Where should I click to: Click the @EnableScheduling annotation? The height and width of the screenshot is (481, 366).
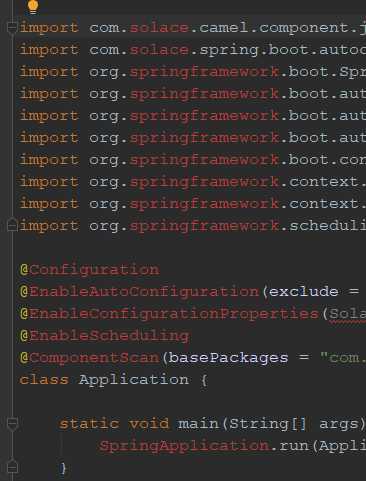point(104,336)
